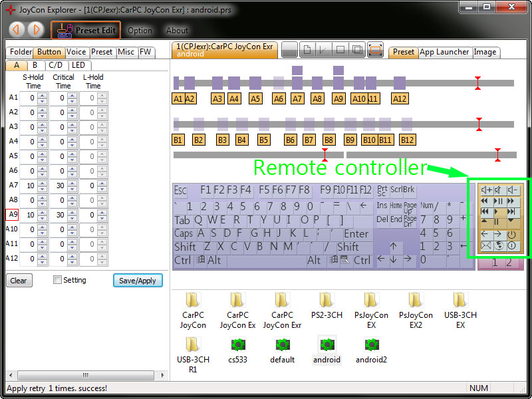Image resolution: width=532 pixels, height=399 pixels.
Task: Open the Option menu
Action: (140, 31)
